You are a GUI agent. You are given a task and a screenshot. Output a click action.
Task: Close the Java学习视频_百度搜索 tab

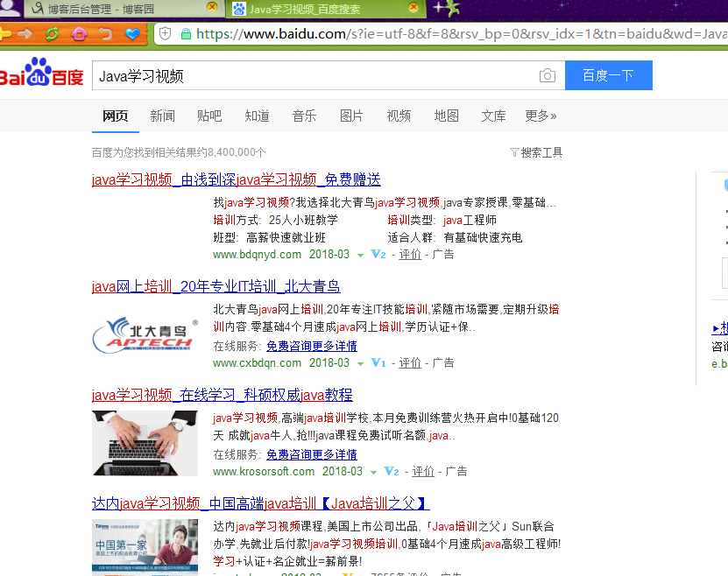point(413,7)
